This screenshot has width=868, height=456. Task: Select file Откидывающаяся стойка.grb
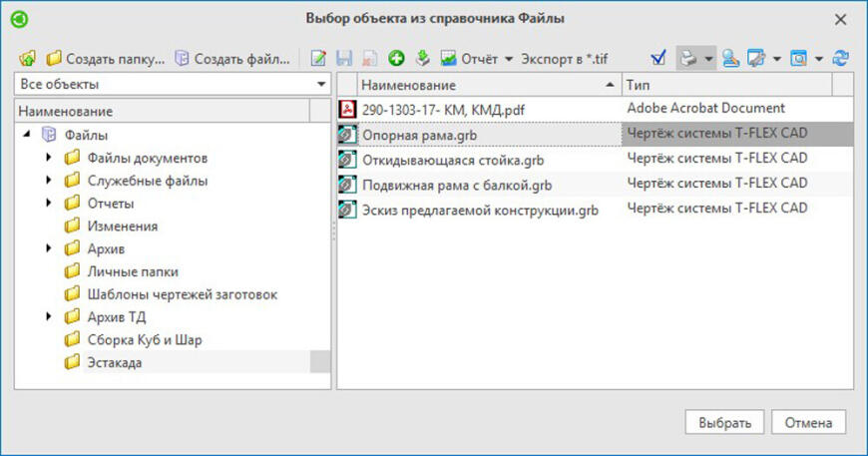click(453, 160)
